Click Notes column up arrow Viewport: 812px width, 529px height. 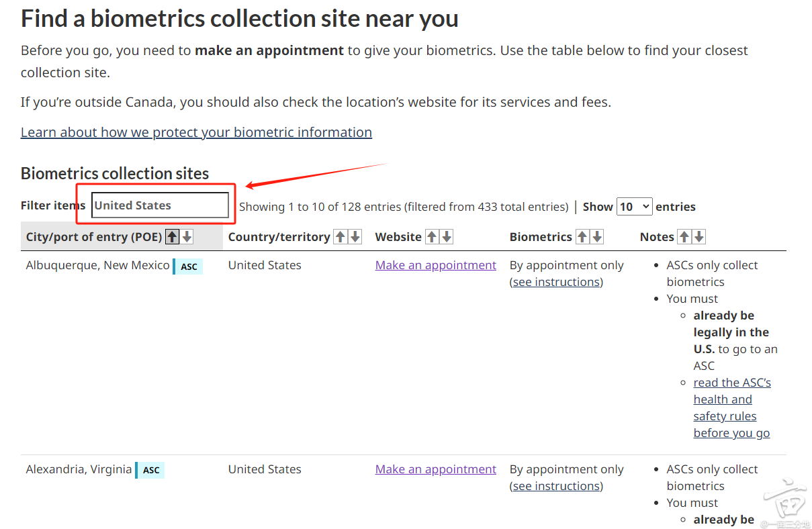click(684, 237)
